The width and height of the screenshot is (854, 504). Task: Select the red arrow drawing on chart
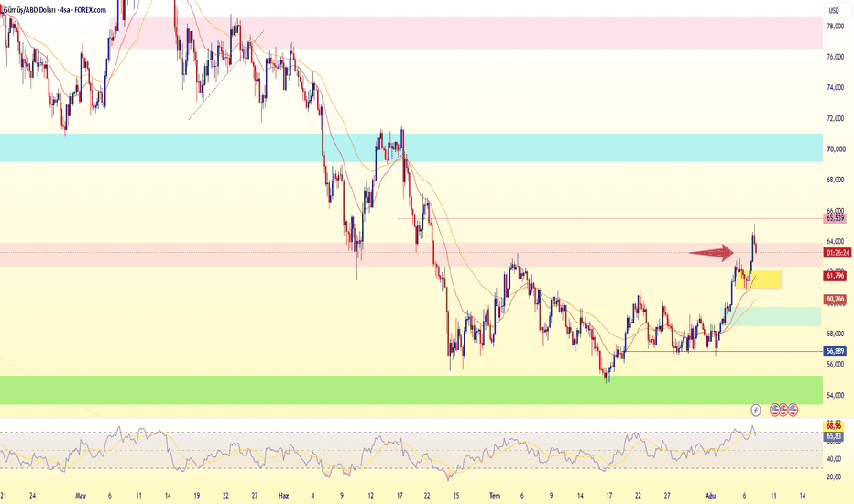point(711,252)
